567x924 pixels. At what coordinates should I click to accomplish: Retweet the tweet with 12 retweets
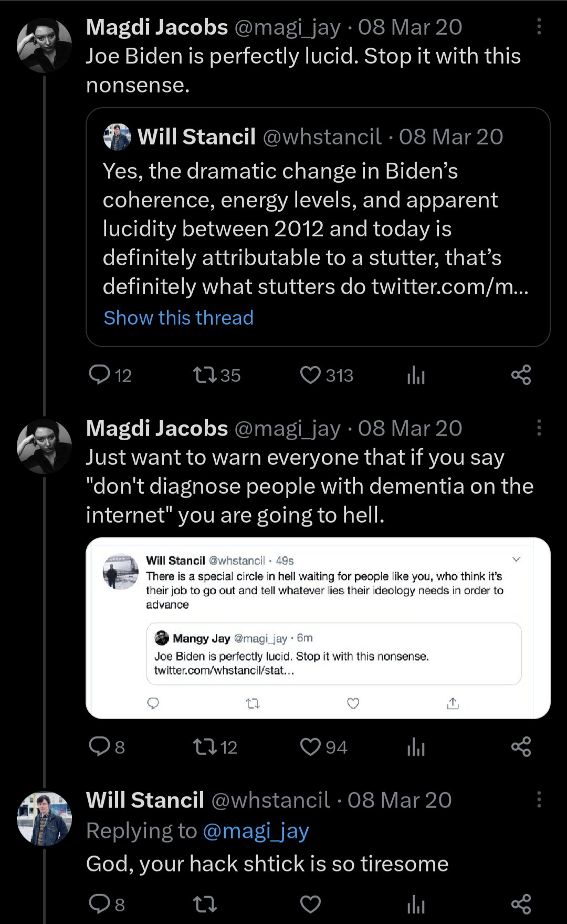click(x=204, y=746)
